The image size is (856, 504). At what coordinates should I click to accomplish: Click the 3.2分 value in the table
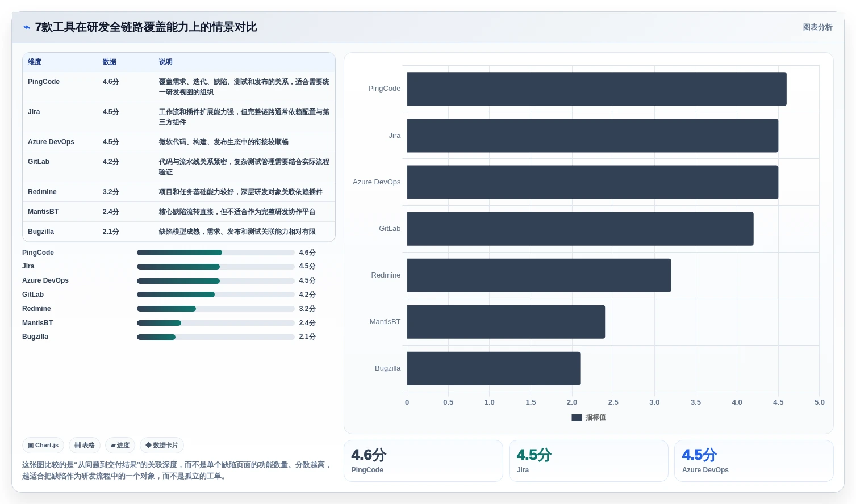click(111, 192)
